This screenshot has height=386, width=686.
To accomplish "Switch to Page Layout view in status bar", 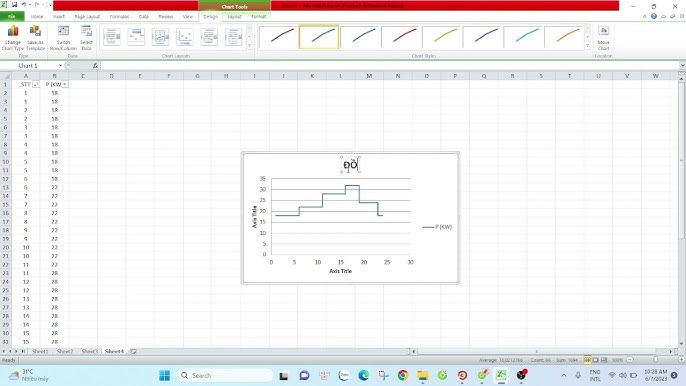I will (595, 360).
